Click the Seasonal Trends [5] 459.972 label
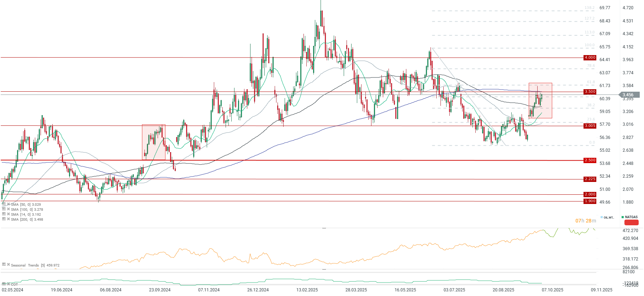Image resolution: width=644 pixels, height=296 pixels. click(x=35, y=265)
